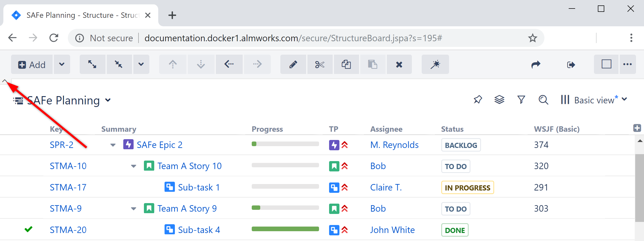
Task: Click the Copy icon in toolbar
Action: [346, 64]
